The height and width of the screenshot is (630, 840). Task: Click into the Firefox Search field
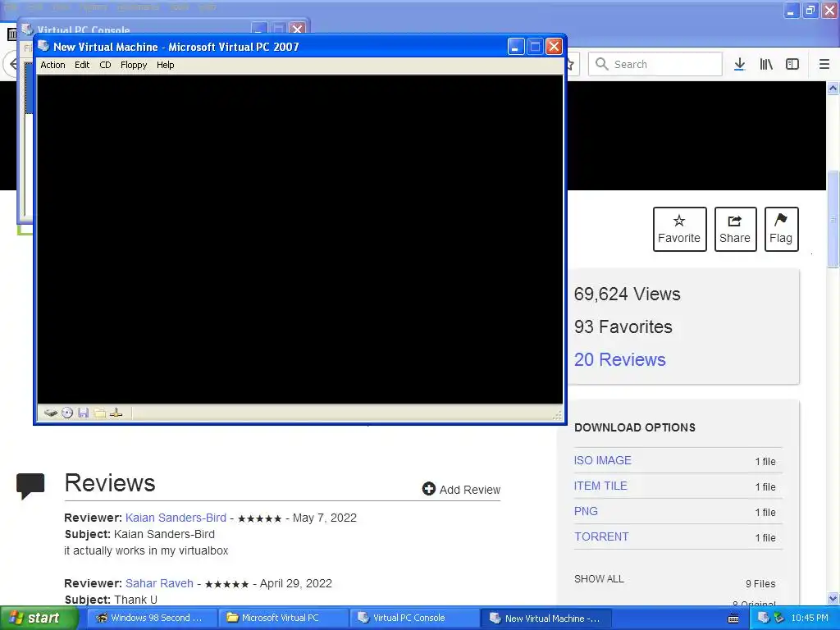coord(655,64)
